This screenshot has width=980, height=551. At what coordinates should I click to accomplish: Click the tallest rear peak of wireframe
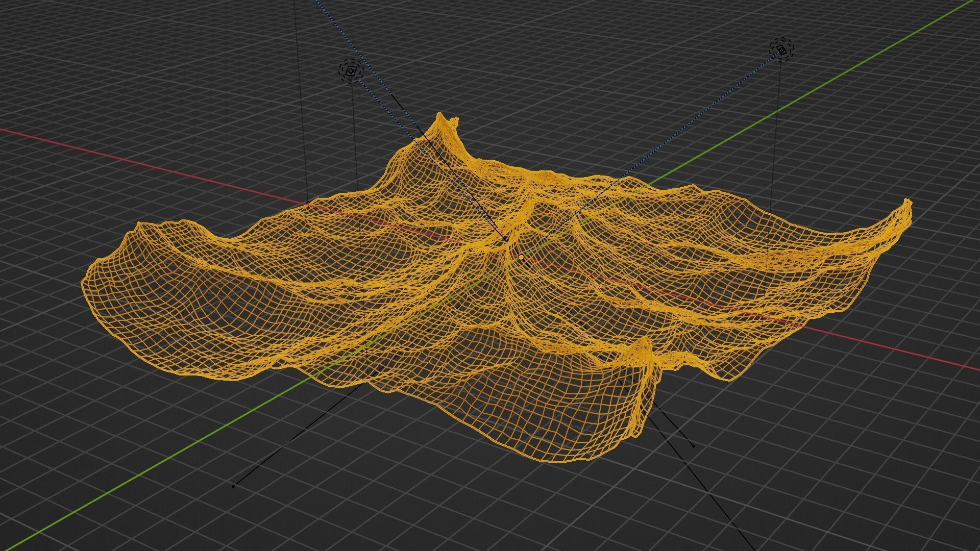[439, 117]
